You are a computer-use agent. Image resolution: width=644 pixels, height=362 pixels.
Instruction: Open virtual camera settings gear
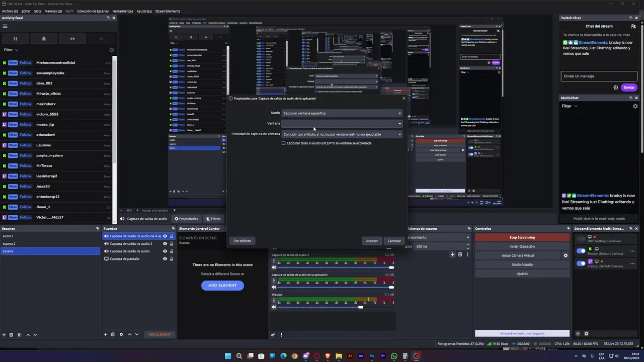click(566, 255)
